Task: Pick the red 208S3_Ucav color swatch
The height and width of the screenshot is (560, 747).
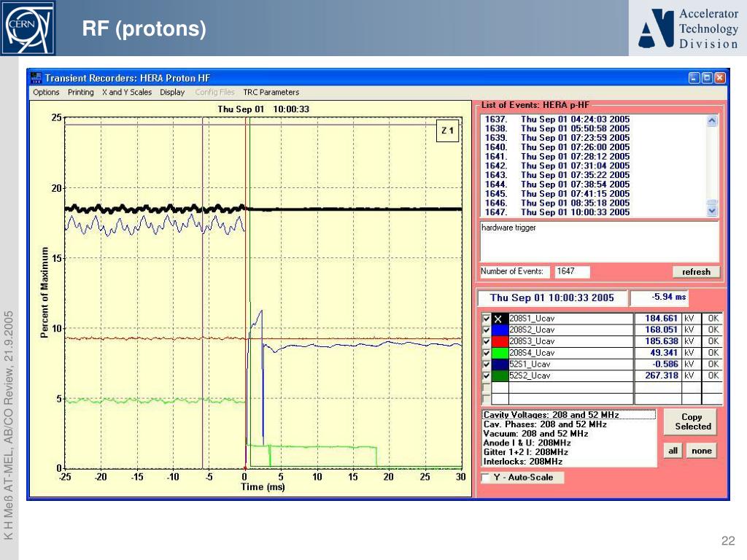Action: [x=499, y=341]
